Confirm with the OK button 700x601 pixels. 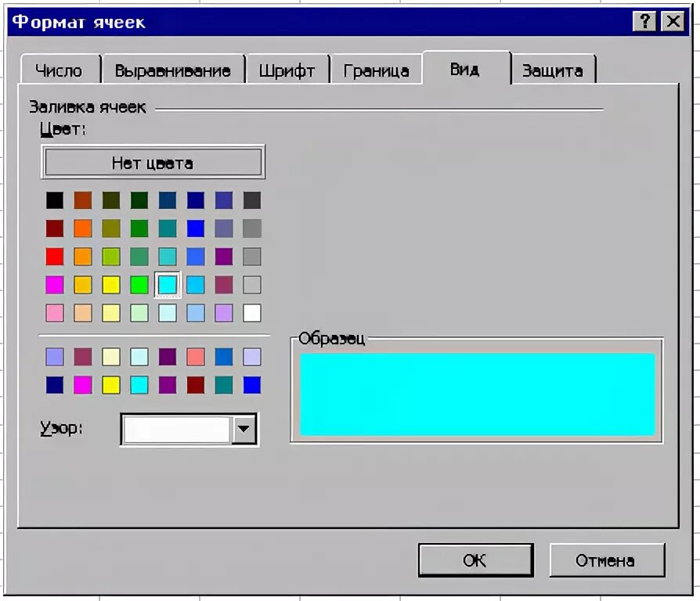click(476, 560)
